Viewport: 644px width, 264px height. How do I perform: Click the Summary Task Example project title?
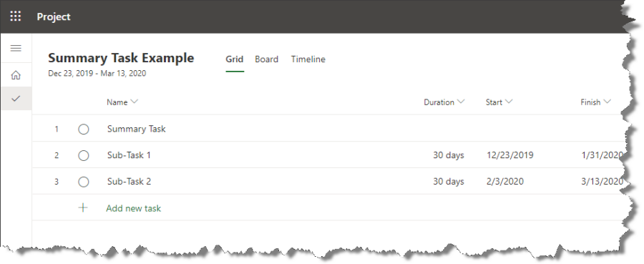121,58
